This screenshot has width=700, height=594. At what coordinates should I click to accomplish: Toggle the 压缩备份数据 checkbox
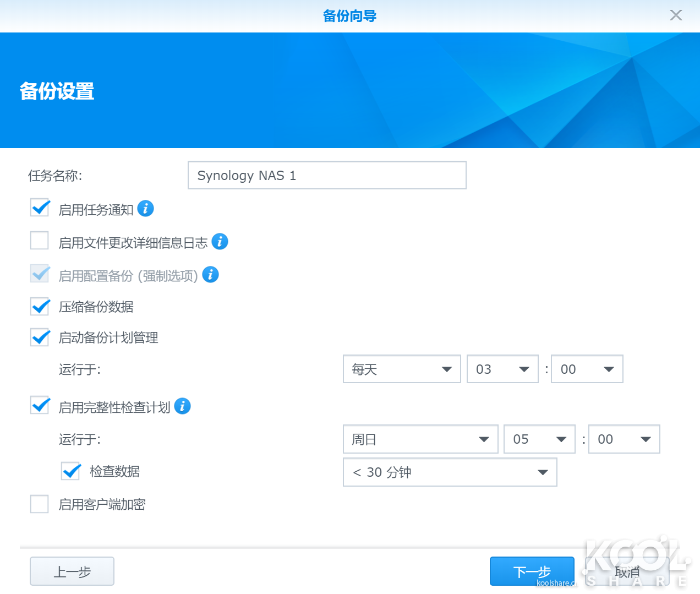pos(40,307)
